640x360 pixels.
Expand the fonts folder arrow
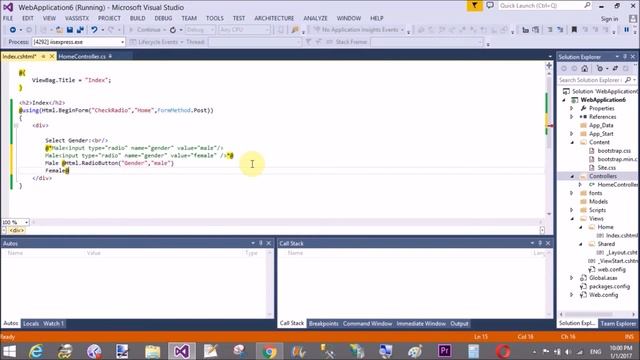click(572, 193)
